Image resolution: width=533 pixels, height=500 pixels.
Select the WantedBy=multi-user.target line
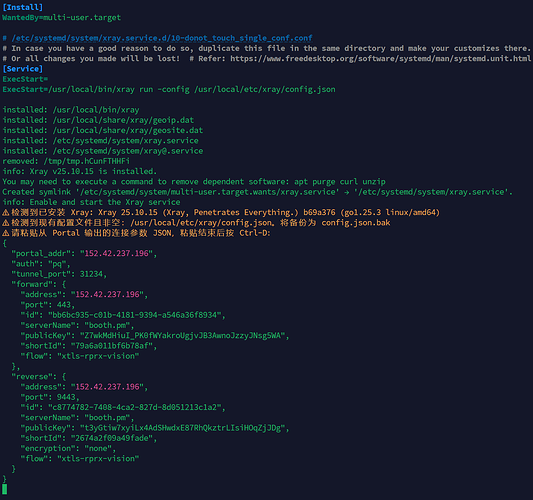pyautogui.click(x=62, y=17)
